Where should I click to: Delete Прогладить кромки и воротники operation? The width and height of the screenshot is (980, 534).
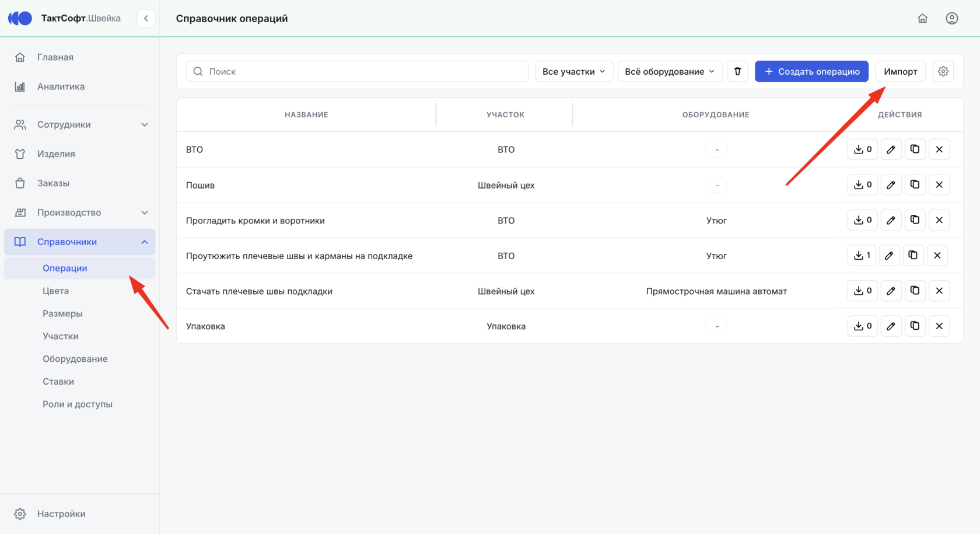click(x=939, y=220)
